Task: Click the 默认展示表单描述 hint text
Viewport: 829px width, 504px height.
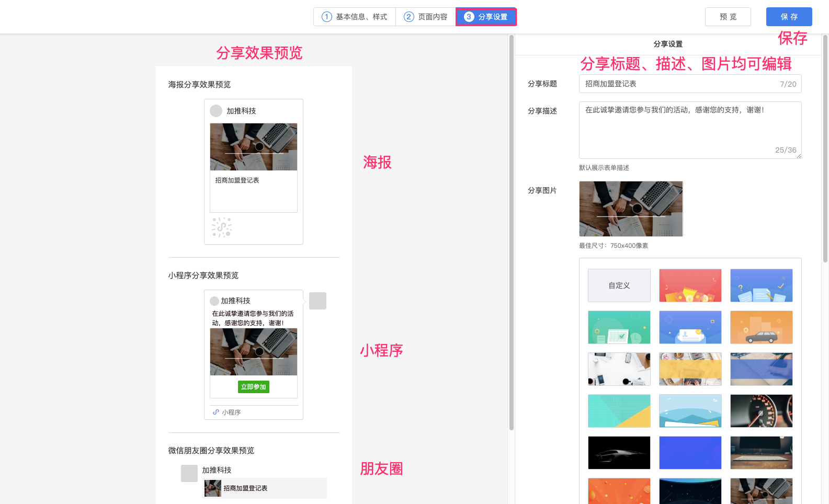Action: (604, 168)
